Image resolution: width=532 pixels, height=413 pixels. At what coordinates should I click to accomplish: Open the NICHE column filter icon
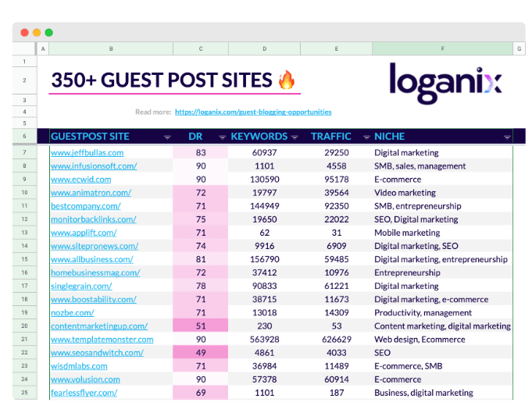pyautogui.click(x=507, y=137)
